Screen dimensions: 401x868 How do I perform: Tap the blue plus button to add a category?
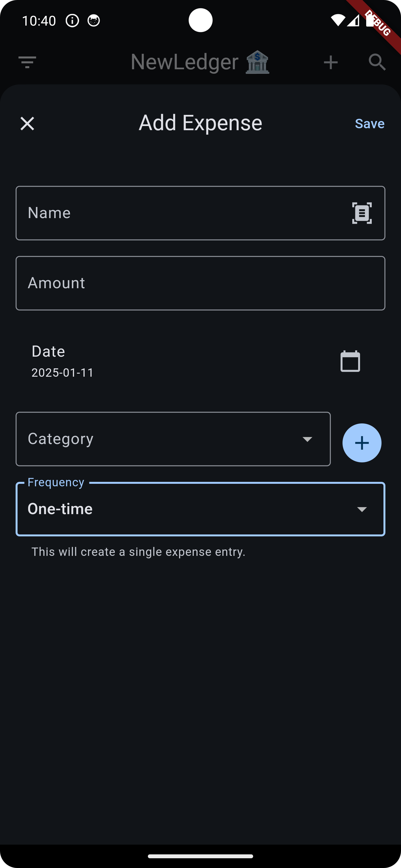[x=362, y=443]
